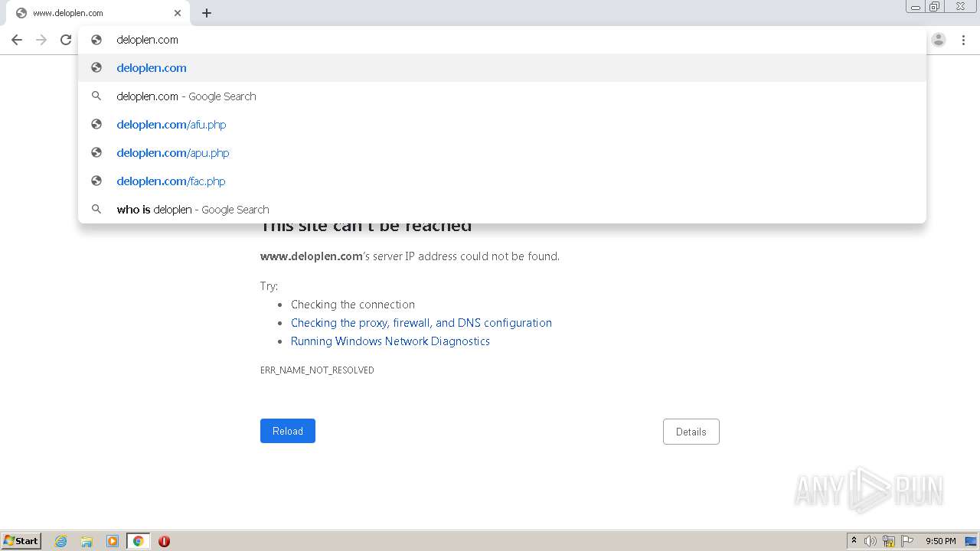Reload page using the toolbar refresh icon
Viewport: 980px width, 551px height.
pos(66,40)
